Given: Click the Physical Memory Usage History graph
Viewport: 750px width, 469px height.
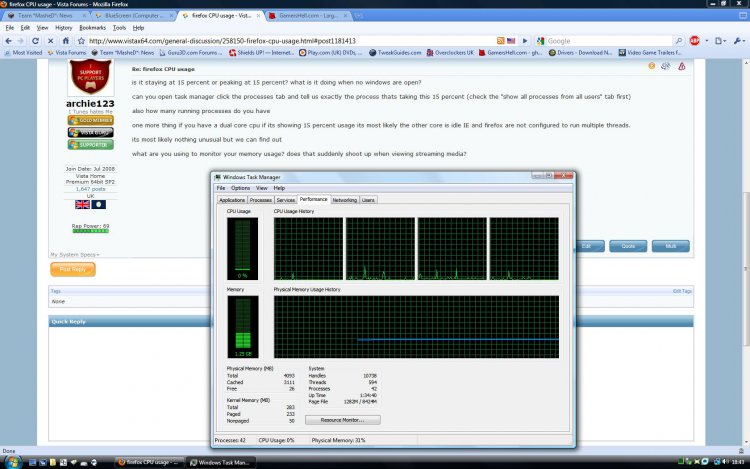Looking at the screenshot, I should tap(416, 327).
